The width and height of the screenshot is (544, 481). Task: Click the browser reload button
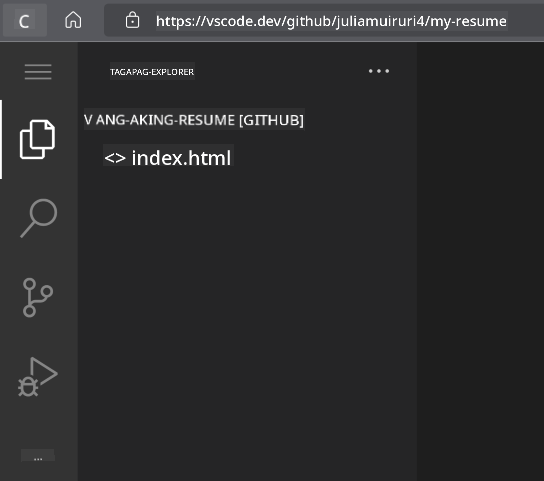coord(24,21)
